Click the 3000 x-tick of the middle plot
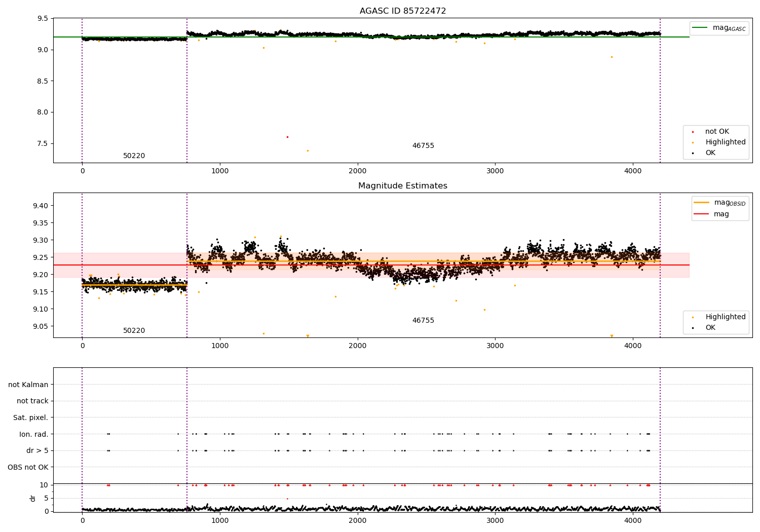Viewport: 760px width, 532px height. 495,346
